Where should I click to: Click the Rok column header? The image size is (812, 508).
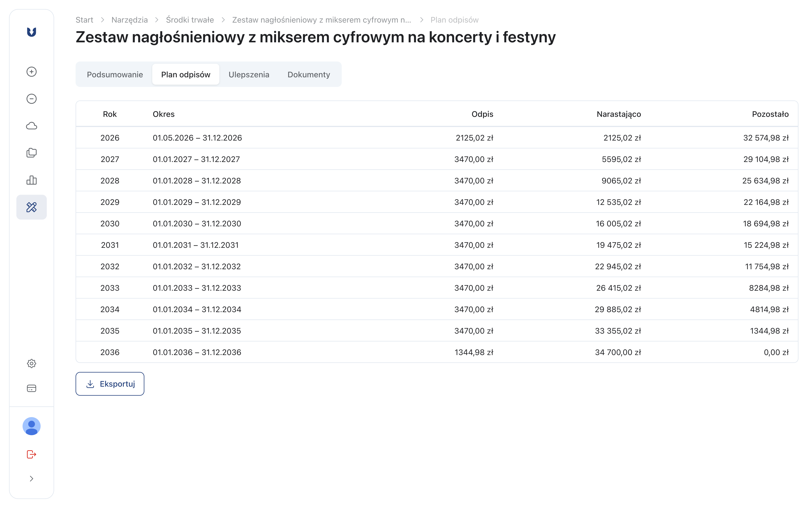pos(110,114)
